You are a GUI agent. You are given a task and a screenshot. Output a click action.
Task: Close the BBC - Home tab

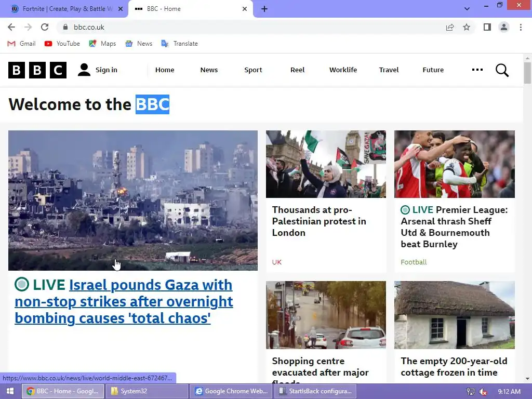point(245,9)
